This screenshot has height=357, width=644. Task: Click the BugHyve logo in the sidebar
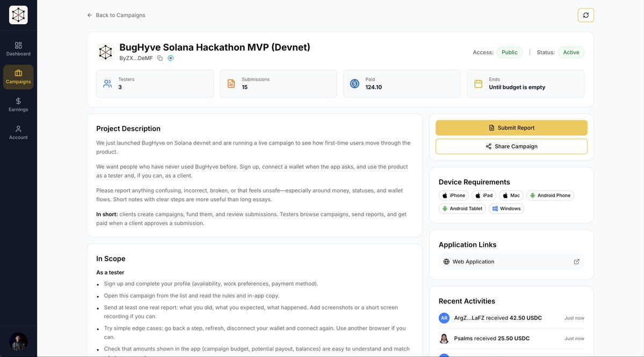tap(18, 15)
